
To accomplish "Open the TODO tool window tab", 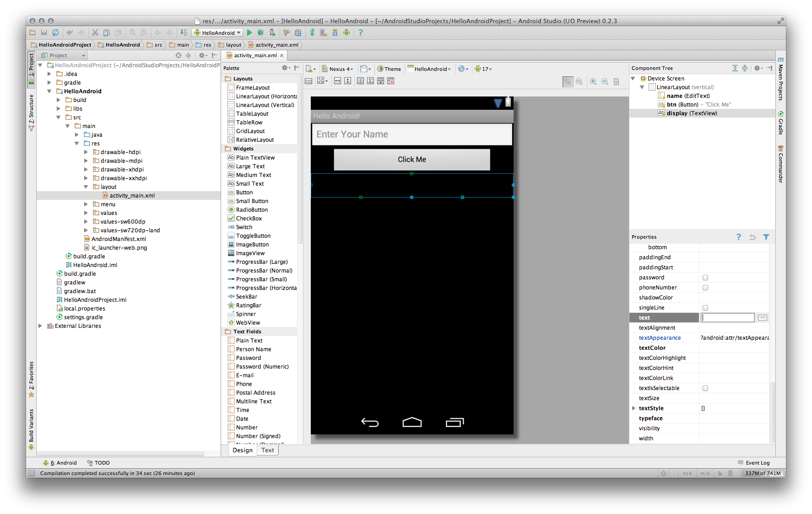I will (98, 463).
